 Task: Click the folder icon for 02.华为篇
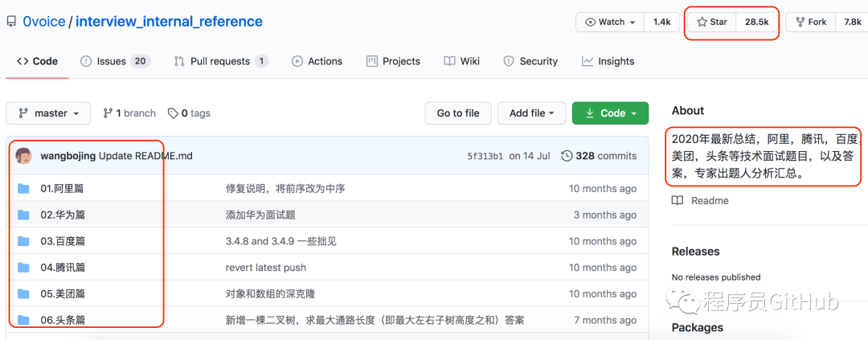click(23, 215)
